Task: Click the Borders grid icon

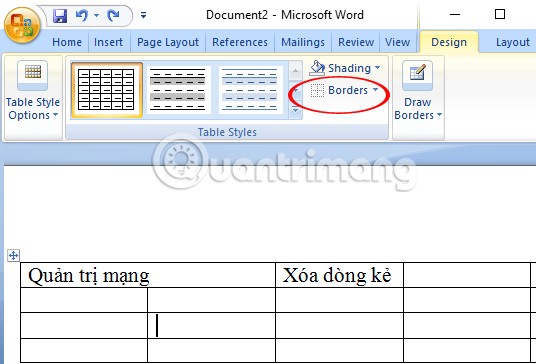Action: pos(317,90)
